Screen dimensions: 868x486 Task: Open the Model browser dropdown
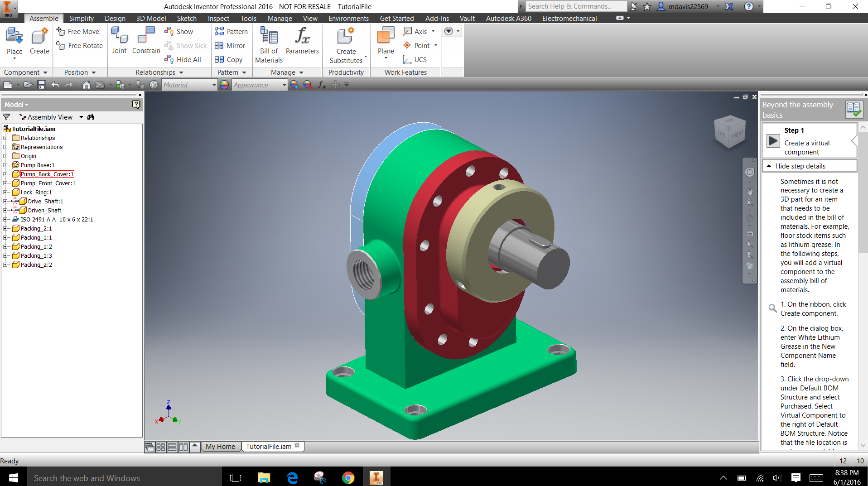[x=16, y=105]
